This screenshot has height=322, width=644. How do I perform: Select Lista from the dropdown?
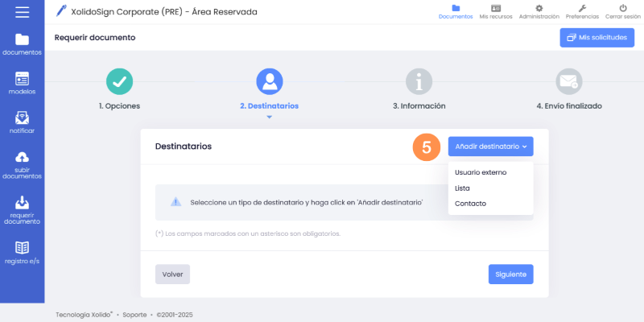pyautogui.click(x=462, y=188)
